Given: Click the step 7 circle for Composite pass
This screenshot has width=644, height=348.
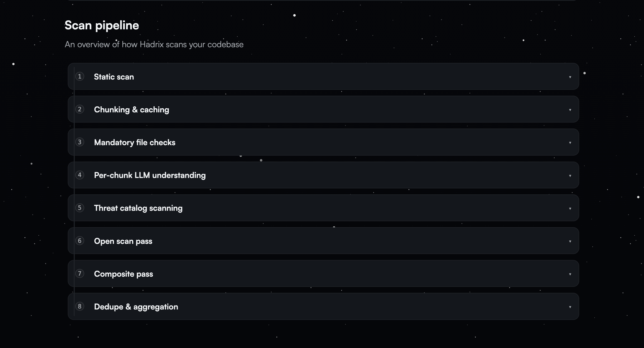Looking at the screenshot, I should click(80, 274).
